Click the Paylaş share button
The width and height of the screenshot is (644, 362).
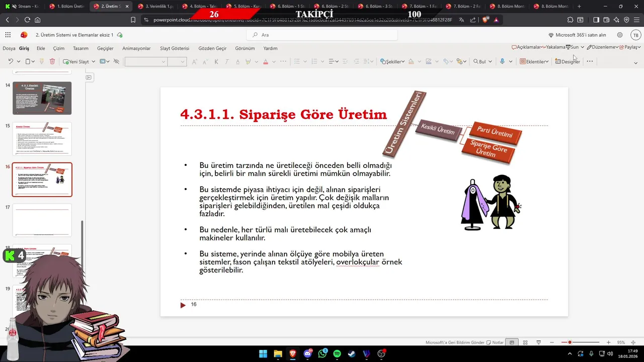tap(630, 47)
